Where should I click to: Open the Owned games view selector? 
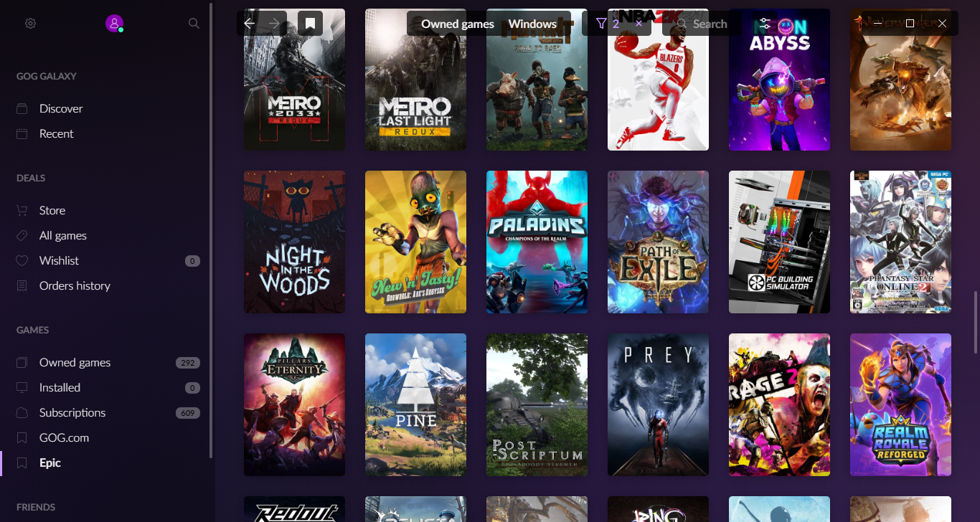point(458,24)
